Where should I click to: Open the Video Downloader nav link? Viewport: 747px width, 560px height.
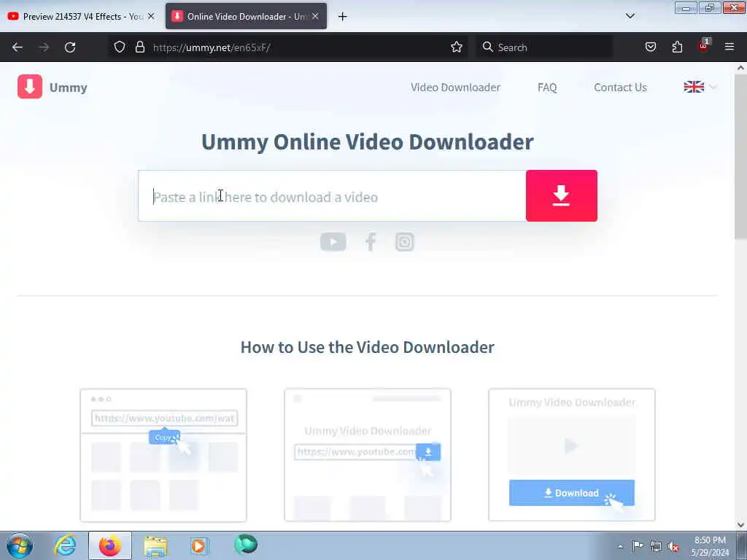(x=455, y=87)
